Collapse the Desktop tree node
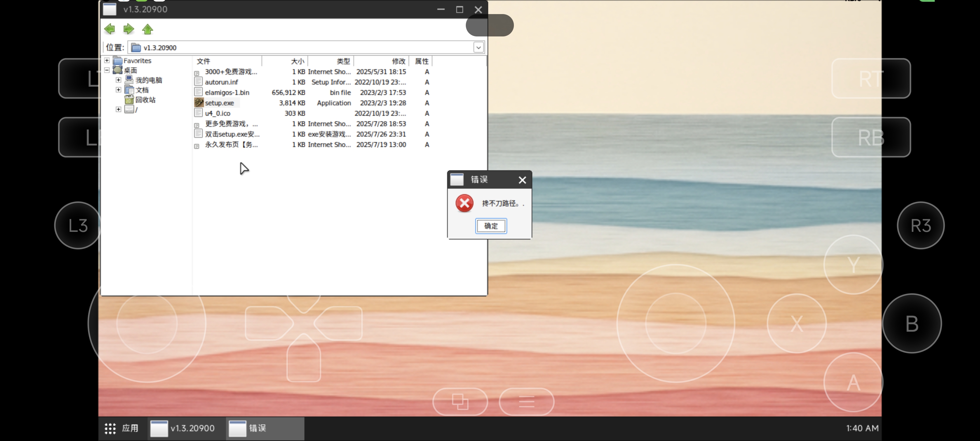Screen dimensions: 980x441 click(107, 70)
